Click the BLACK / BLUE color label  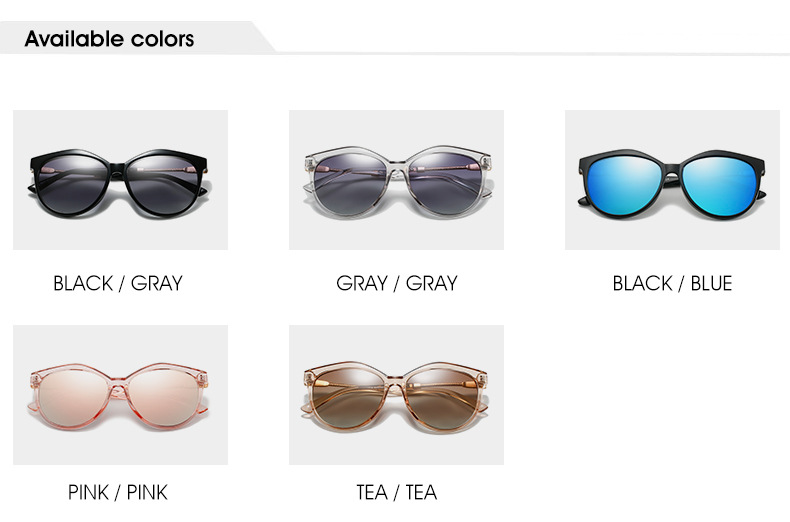point(672,283)
